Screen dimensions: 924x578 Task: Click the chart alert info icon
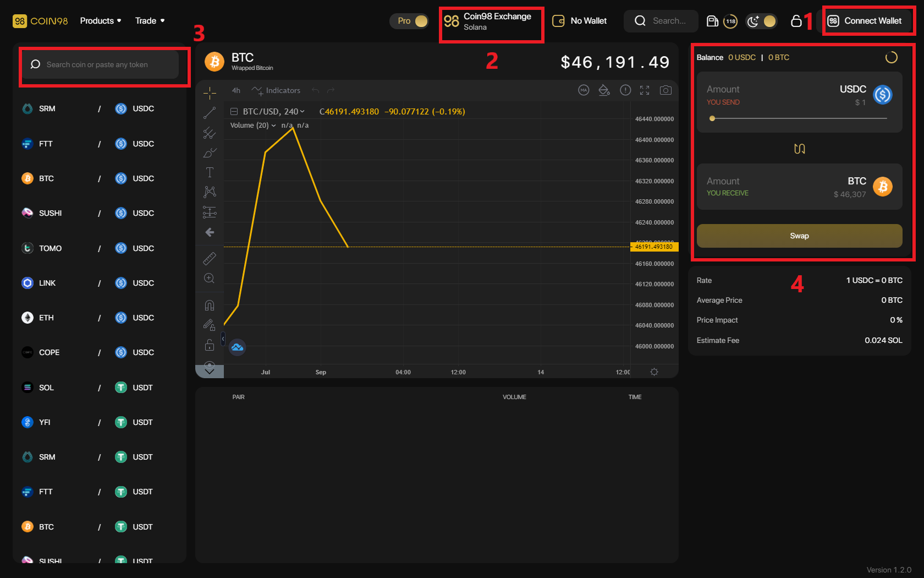[x=625, y=90]
